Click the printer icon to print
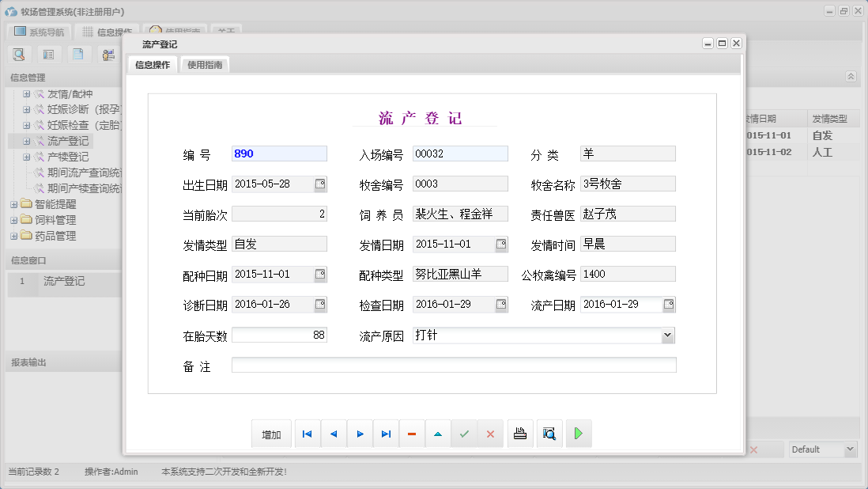 click(x=520, y=434)
